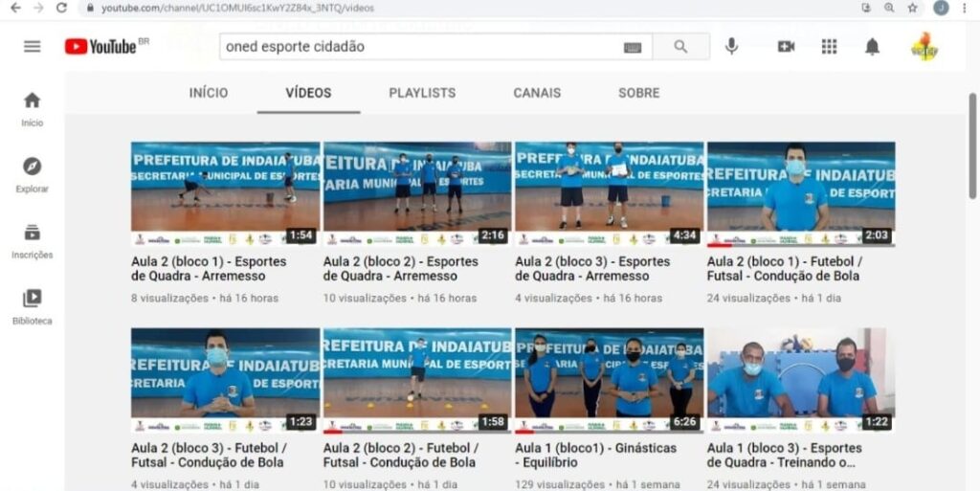Open Inscrições in sidebar
Viewport: 980px width, 491px height.
click(33, 240)
